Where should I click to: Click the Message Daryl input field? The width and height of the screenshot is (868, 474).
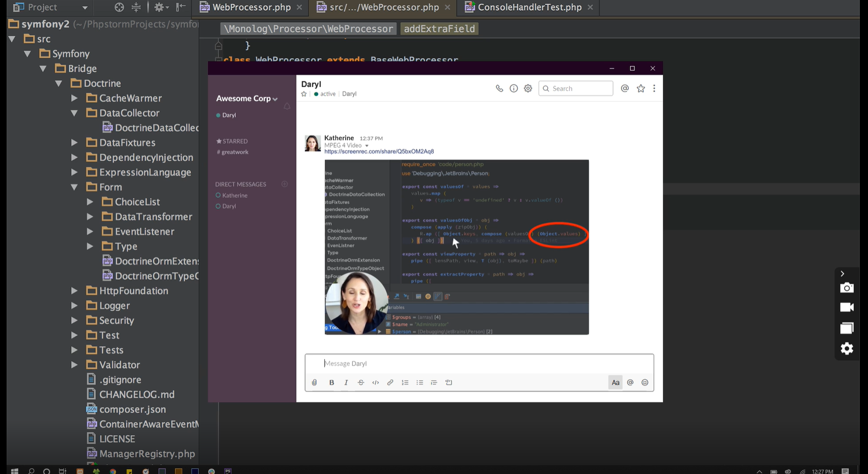479,364
